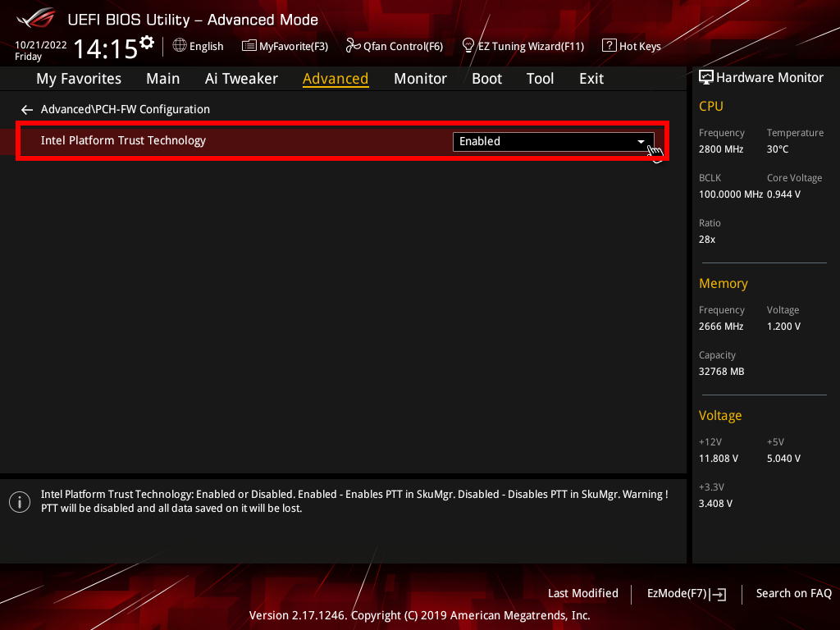
Task: Click the 14:15 clock display
Action: click(106, 48)
